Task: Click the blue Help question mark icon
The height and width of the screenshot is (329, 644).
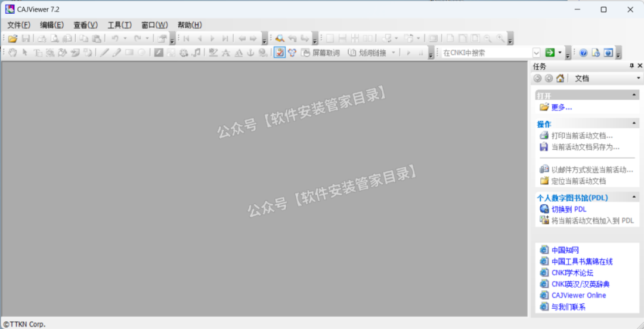Action: pos(583,53)
